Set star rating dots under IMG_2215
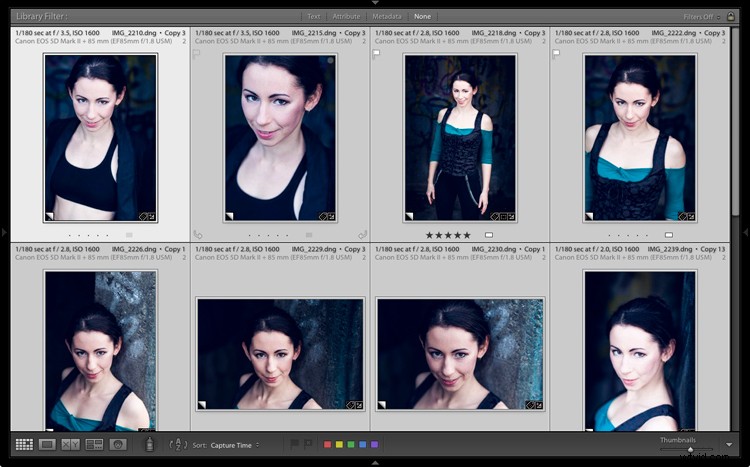Screen dimensions: 750x467 268,235
